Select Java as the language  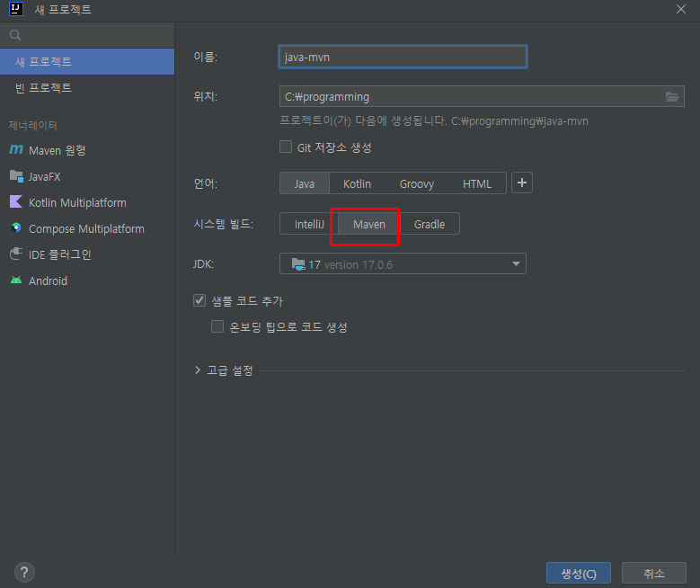305,183
